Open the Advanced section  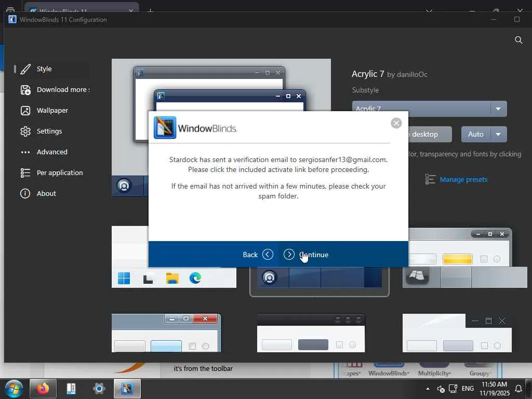click(52, 152)
